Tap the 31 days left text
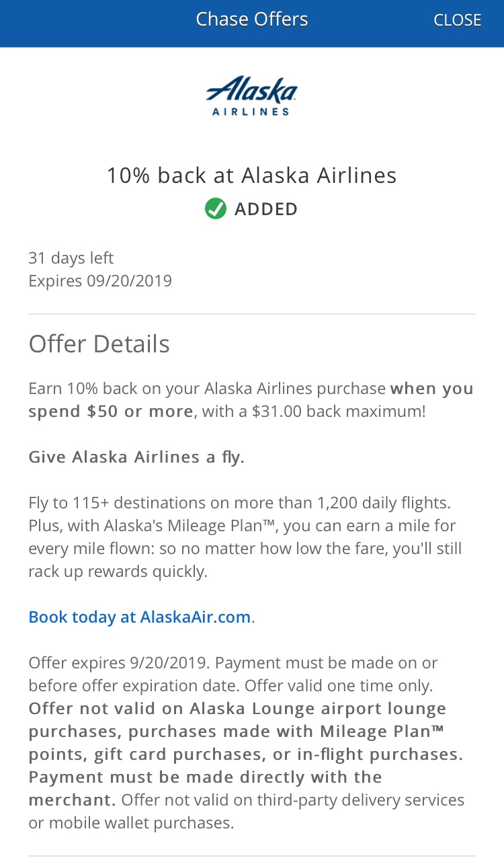The width and height of the screenshot is (504, 858). (71, 258)
